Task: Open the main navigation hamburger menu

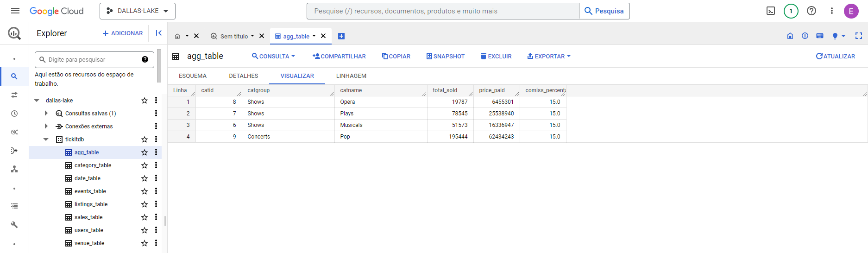Action: (x=15, y=11)
